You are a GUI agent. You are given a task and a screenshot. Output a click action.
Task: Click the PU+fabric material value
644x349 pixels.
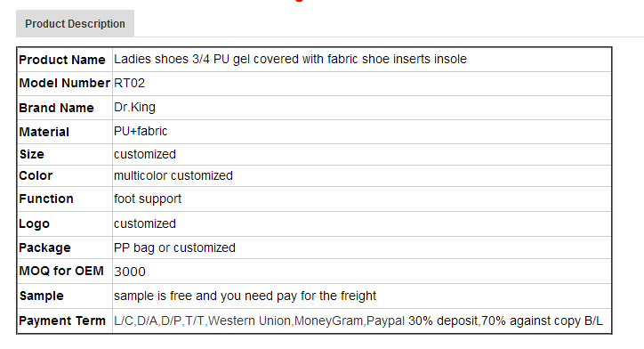click(x=141, y=131)
